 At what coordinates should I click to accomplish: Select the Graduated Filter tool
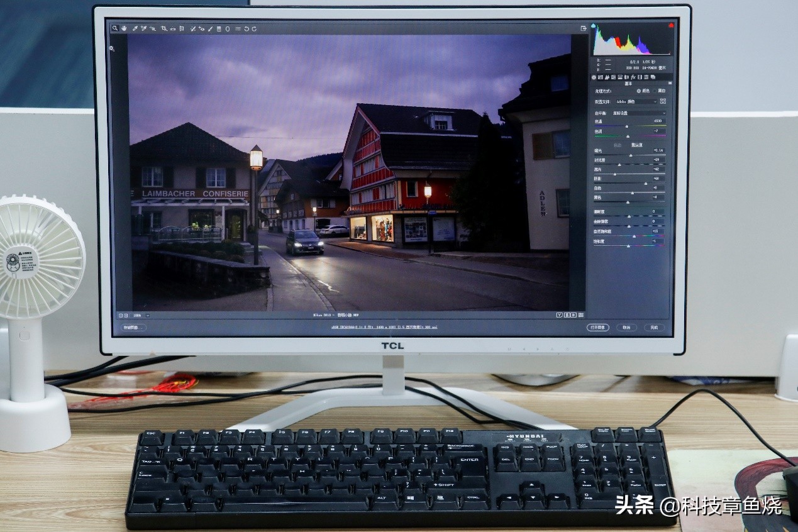219,28
